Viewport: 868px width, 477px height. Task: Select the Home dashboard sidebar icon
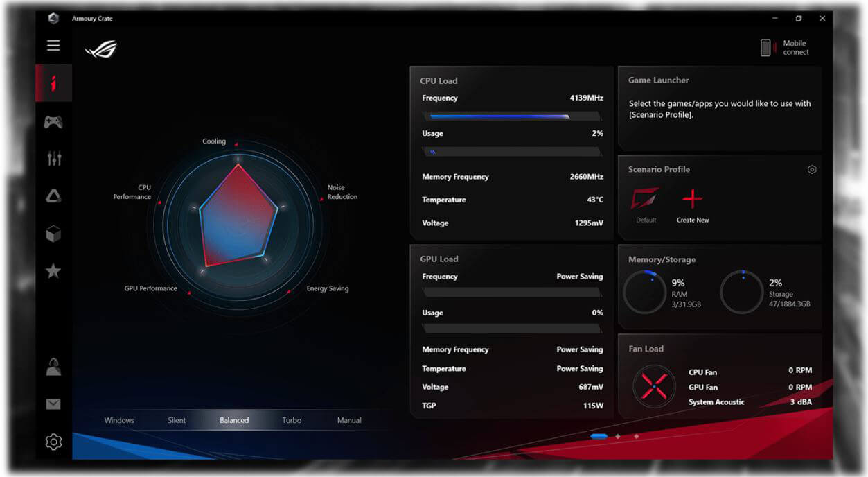point(53,84)
